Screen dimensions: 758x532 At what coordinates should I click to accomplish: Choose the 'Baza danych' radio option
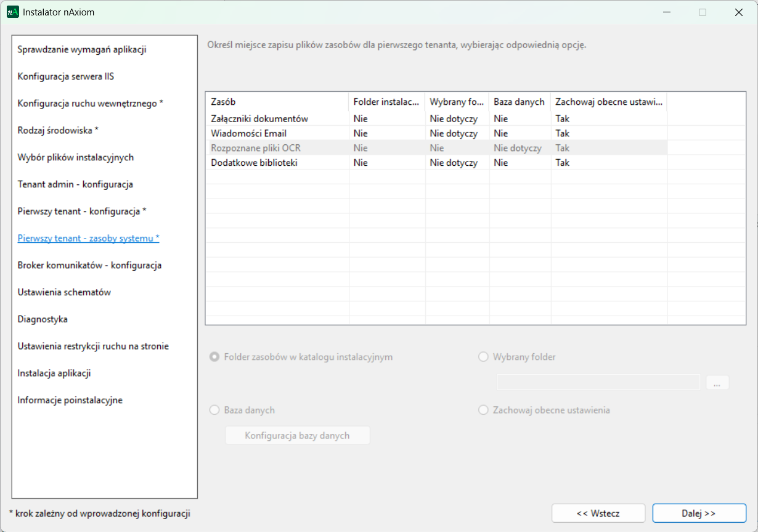click(x=214, y=410)
